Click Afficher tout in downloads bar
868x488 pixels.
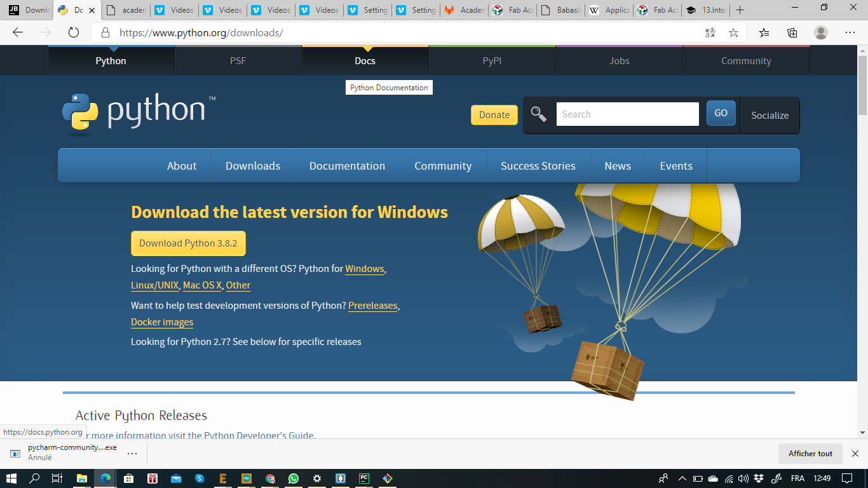tap(810, 453)
